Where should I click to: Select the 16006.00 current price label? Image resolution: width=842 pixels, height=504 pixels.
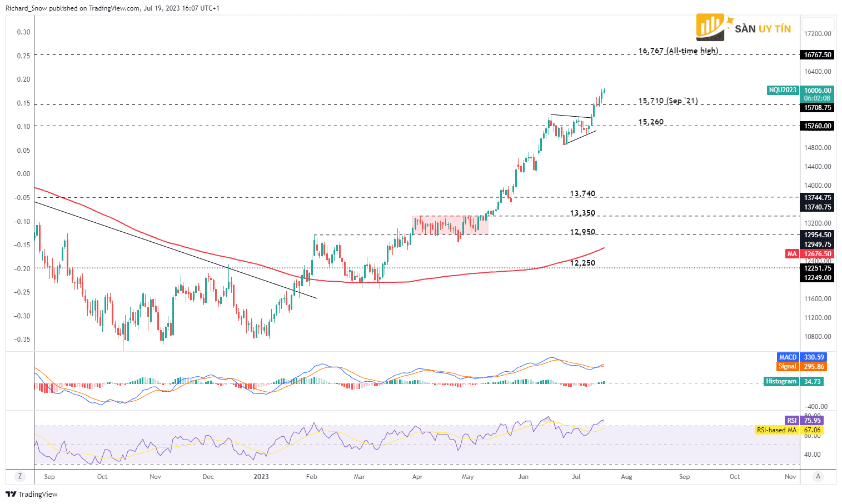(x=818, y=90)
